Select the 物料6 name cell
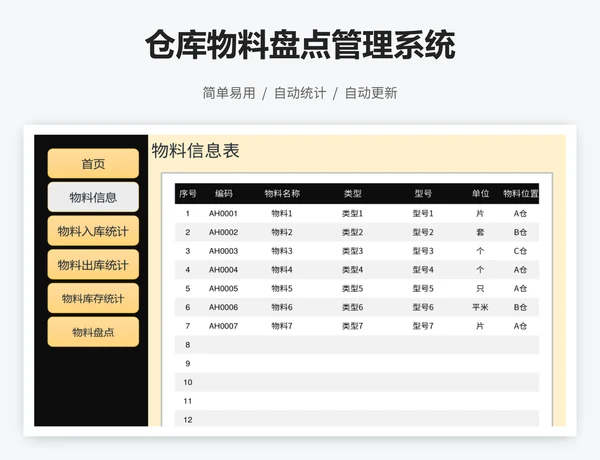Viewport: 600px width, 460px height. pyautogui.click(x=282, y=307)
